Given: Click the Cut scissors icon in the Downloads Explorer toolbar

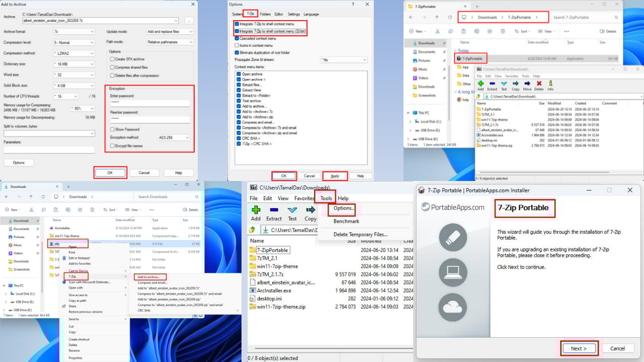Looking at the screenshot, I should coord(31,210).
